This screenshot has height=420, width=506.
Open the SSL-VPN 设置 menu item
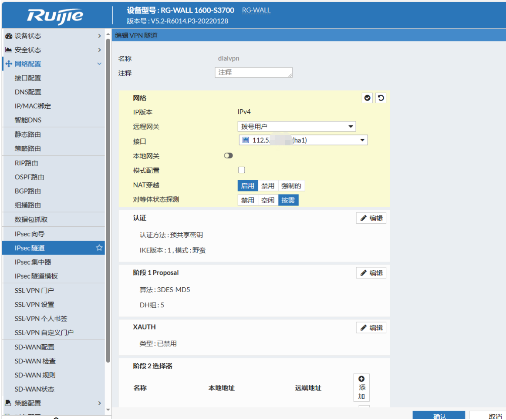pos(34,305)
